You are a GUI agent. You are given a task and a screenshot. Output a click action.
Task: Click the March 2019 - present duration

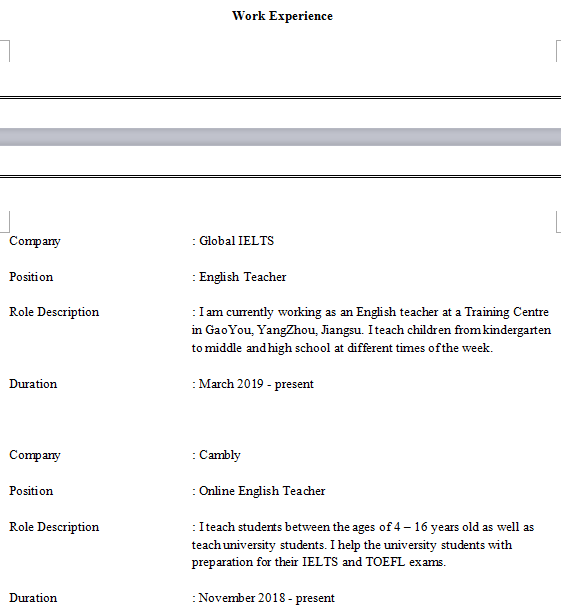tap(256, 384)
